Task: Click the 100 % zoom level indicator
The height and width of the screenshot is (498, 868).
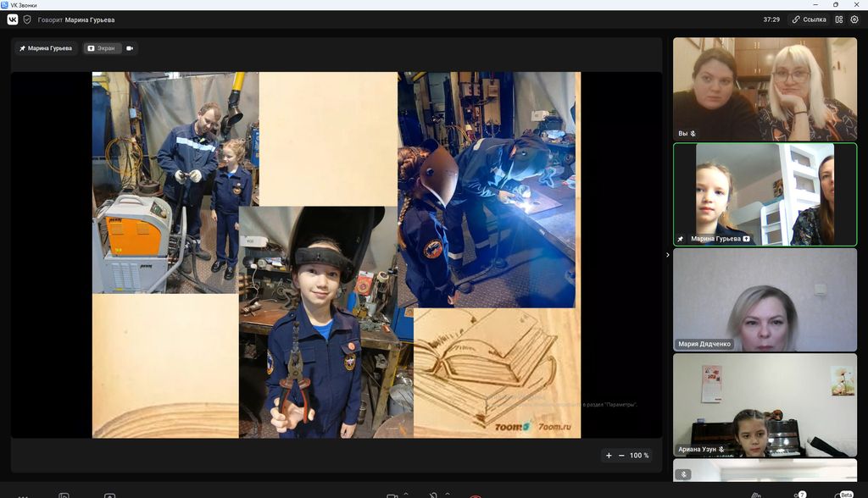Action: pyautogui.click(x=639, y=456)
